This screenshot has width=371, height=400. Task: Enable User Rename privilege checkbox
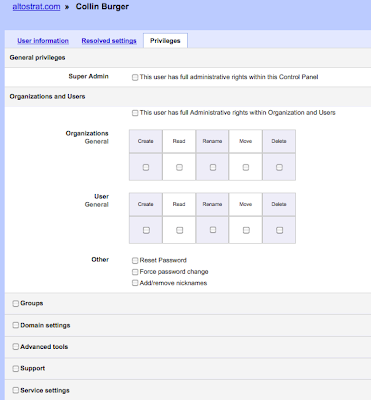pyautogui.click(x=213, y=230)
